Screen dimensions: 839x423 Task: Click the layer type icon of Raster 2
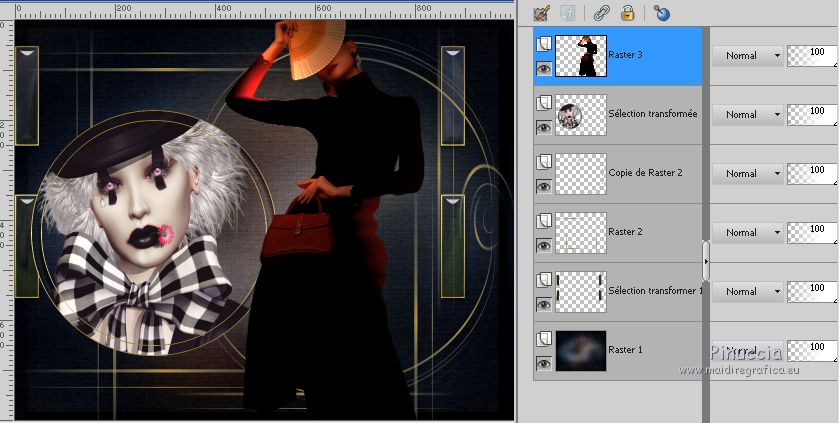click(x=544, y=221)
